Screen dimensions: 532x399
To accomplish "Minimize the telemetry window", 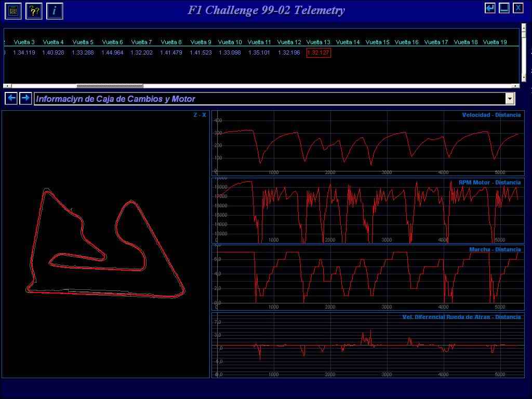I will (x=504, y=8).
